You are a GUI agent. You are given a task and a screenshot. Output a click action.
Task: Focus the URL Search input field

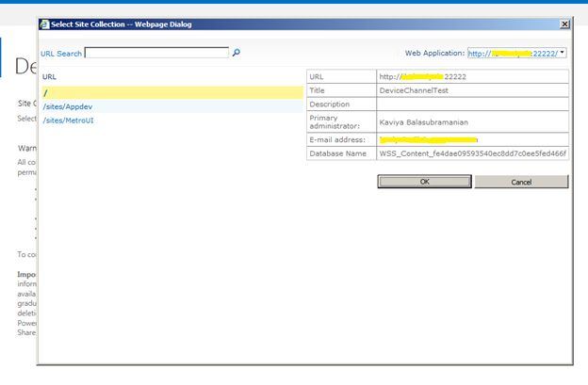tap(156, 53)
